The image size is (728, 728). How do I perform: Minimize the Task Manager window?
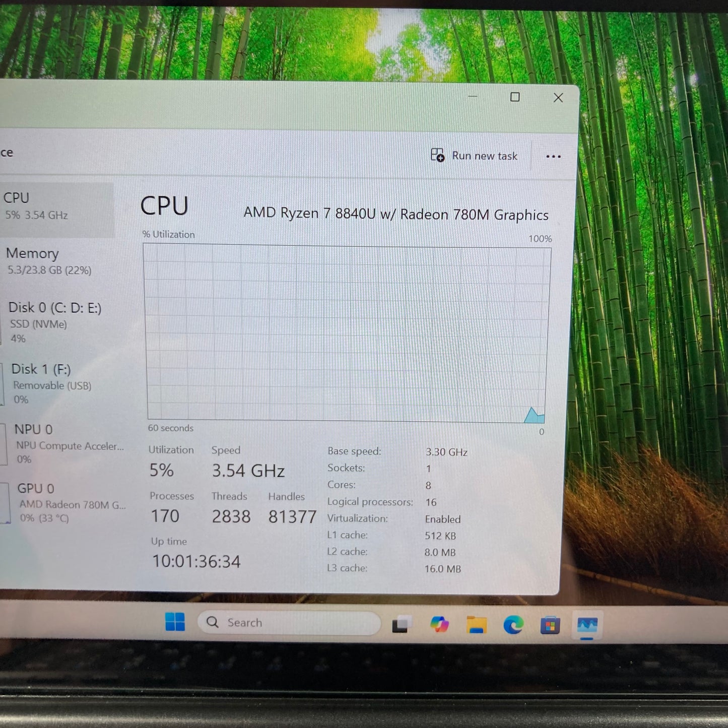473,96
